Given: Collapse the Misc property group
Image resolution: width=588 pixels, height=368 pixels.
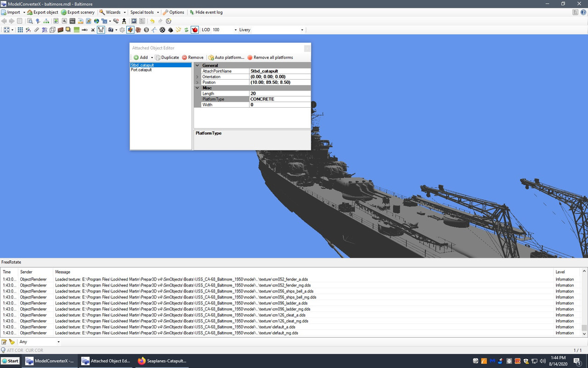Looking at the screenshot, I should click(x=198, y=88).
